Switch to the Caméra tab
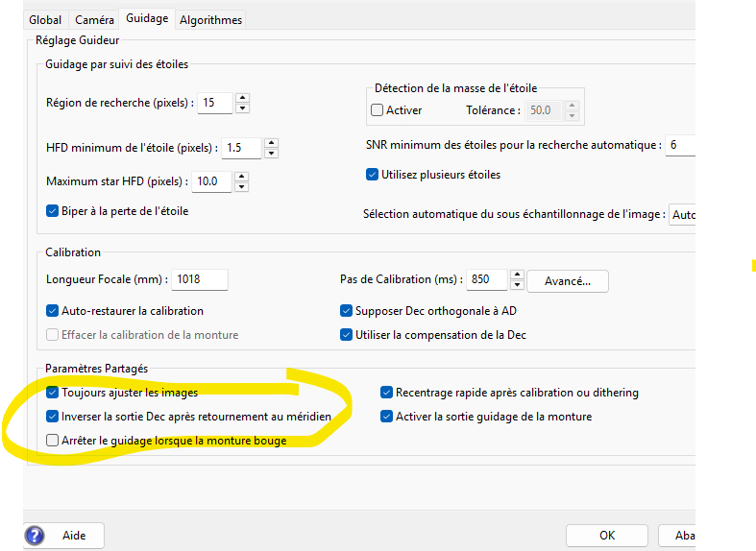756x551 pixels. (x=94, y=20)
